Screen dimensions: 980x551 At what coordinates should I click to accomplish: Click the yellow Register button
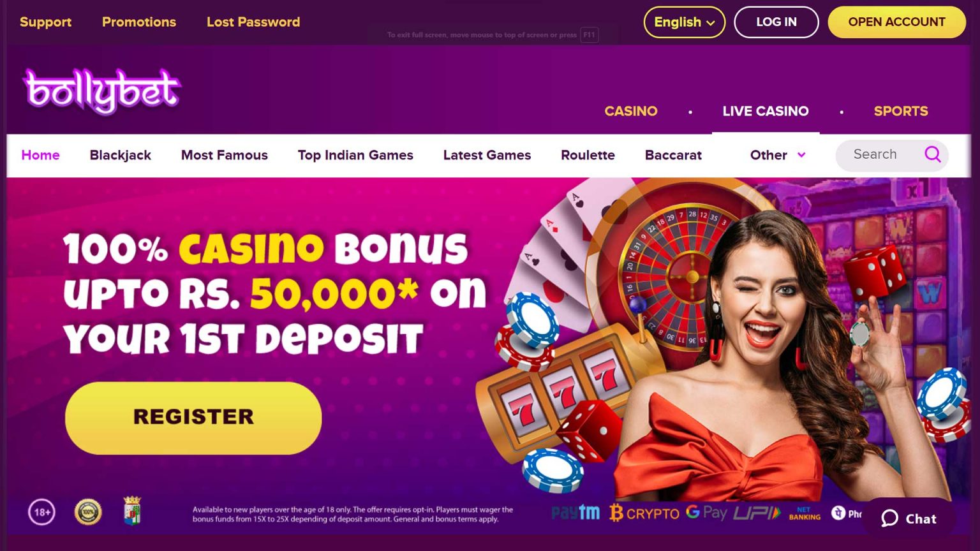[x=193, y=418]
